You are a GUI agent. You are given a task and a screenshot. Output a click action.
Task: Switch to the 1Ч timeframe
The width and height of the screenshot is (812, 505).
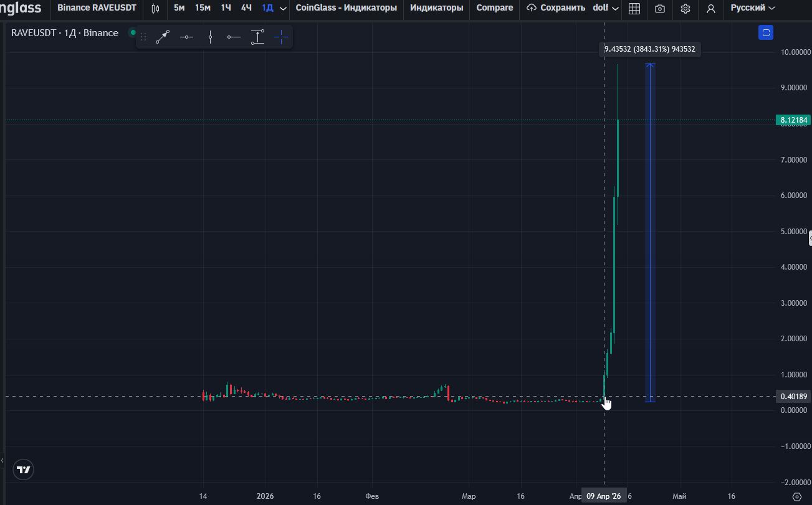(x=226, y=8)
